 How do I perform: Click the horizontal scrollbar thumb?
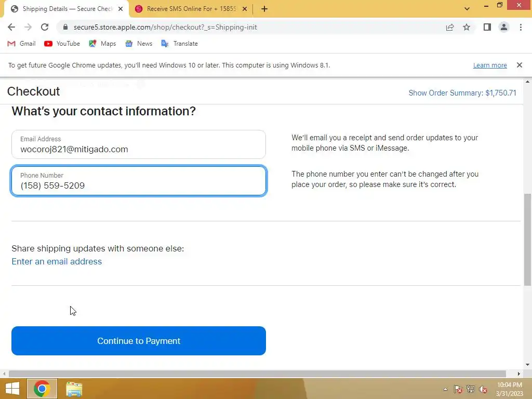coord(257,374)
